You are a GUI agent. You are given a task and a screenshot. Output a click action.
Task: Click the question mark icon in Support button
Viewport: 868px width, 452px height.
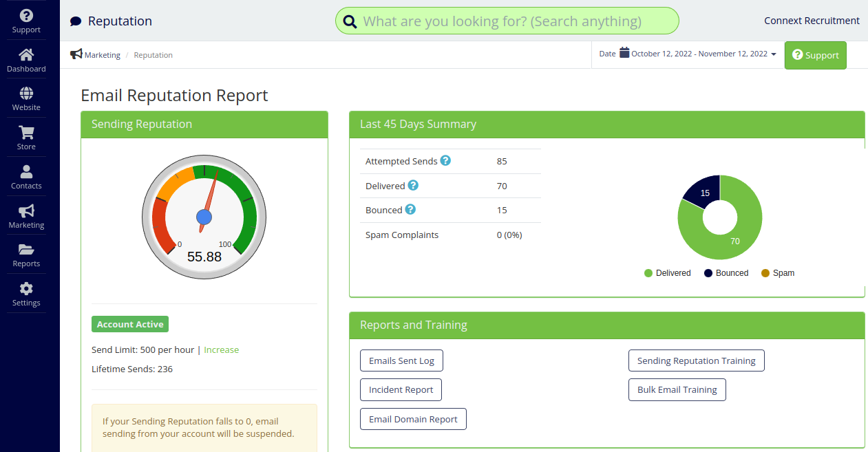798,54
